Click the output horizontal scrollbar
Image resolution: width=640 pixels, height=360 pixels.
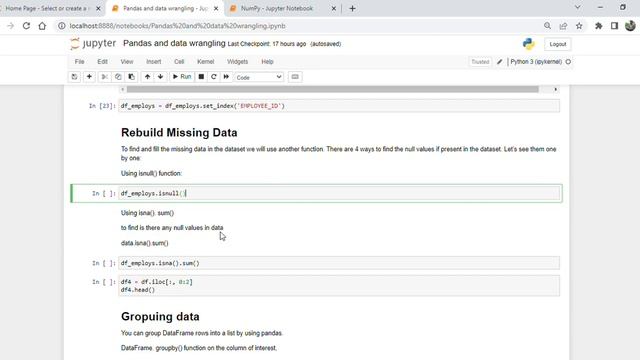pos(332,89)
